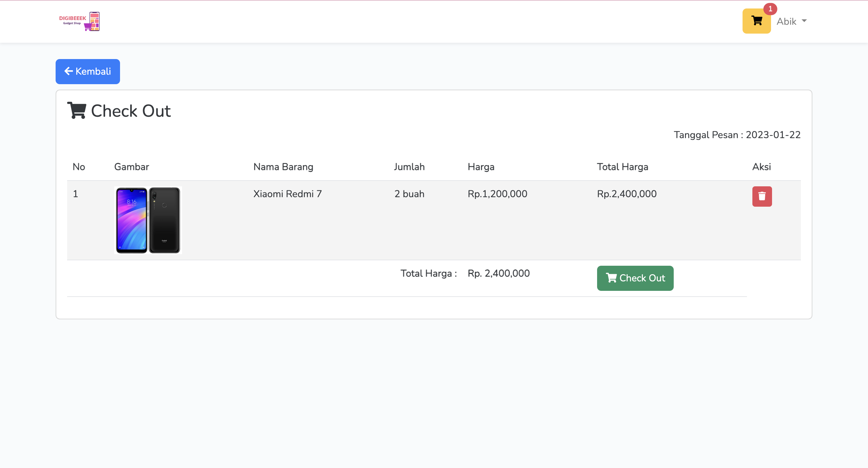Click the Rp. 2,400,000 grand total
This screenshot has width=868, height=468.
[x=498, y=274]
